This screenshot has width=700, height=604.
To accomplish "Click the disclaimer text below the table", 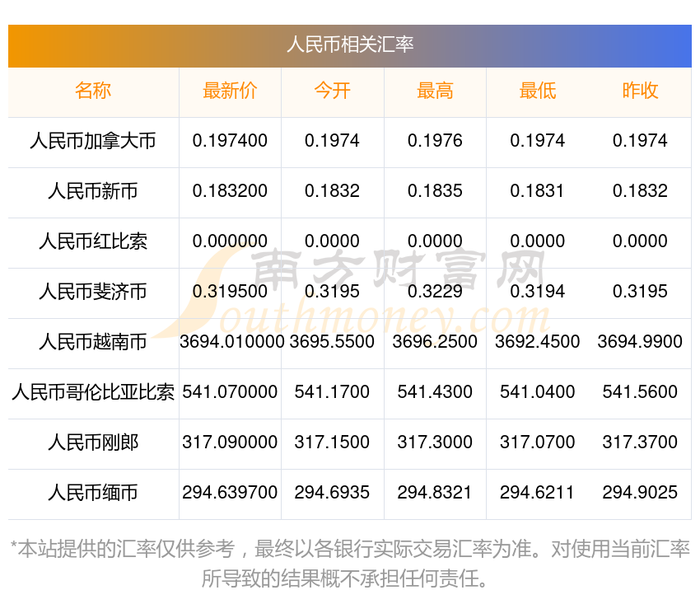I will point(350,563).
